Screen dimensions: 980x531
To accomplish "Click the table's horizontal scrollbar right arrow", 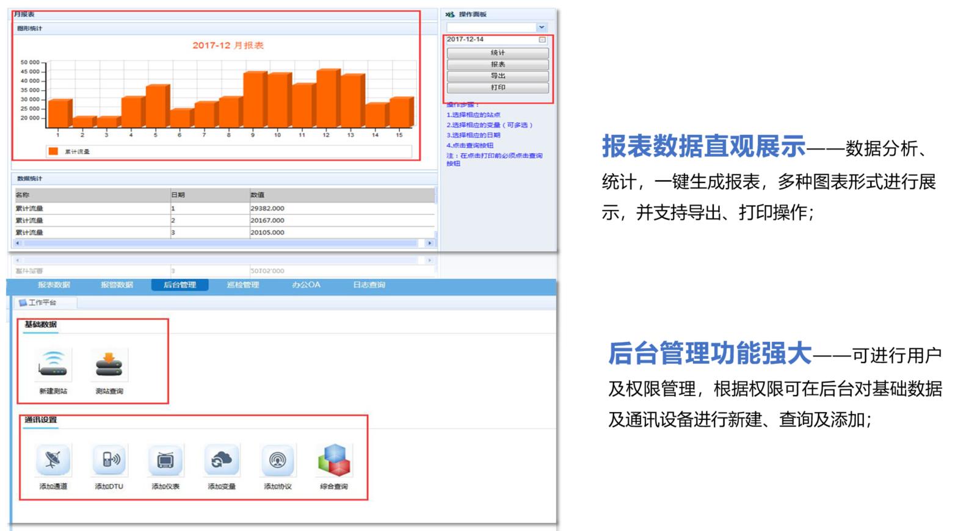I will coord(430,243).
